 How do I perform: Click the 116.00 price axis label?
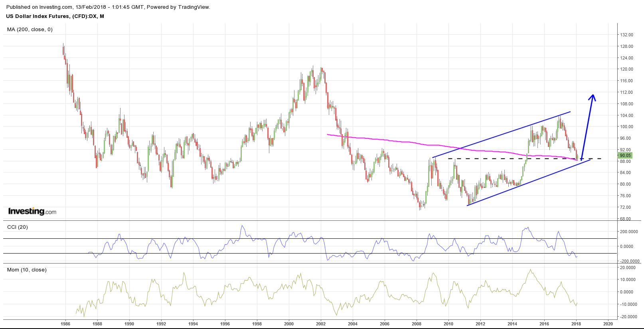[626, 81]
